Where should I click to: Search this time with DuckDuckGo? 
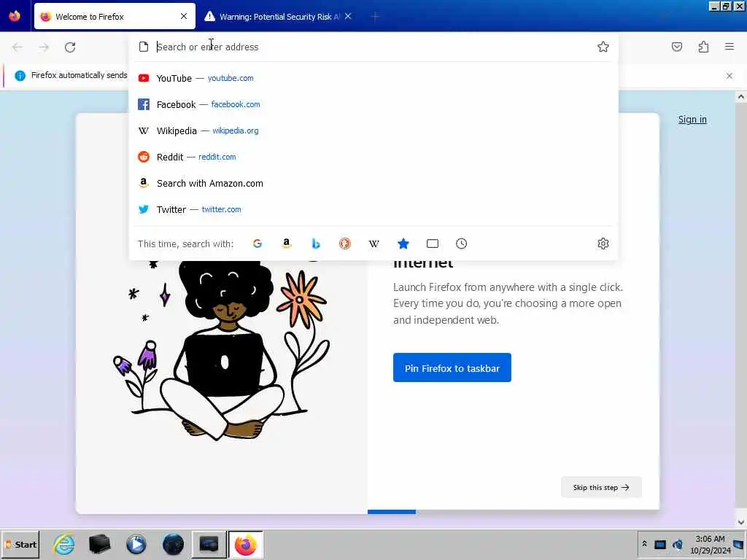(x=345, y=244)
